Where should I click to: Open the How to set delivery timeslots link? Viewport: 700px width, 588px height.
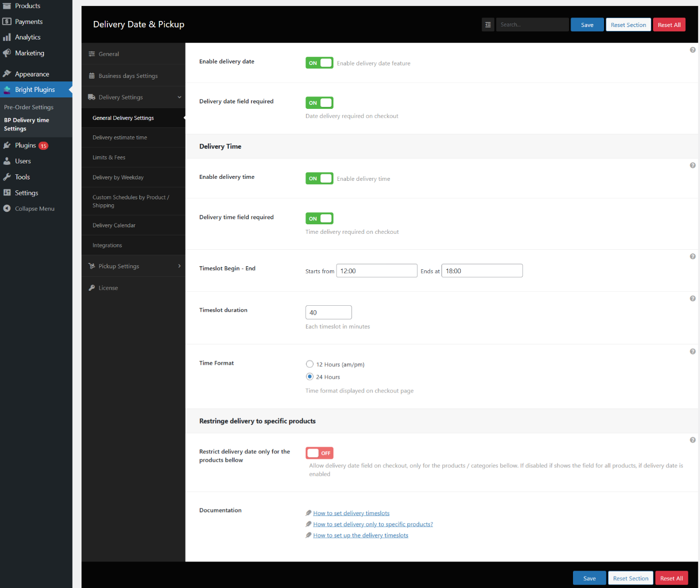[x=351, y=513]
